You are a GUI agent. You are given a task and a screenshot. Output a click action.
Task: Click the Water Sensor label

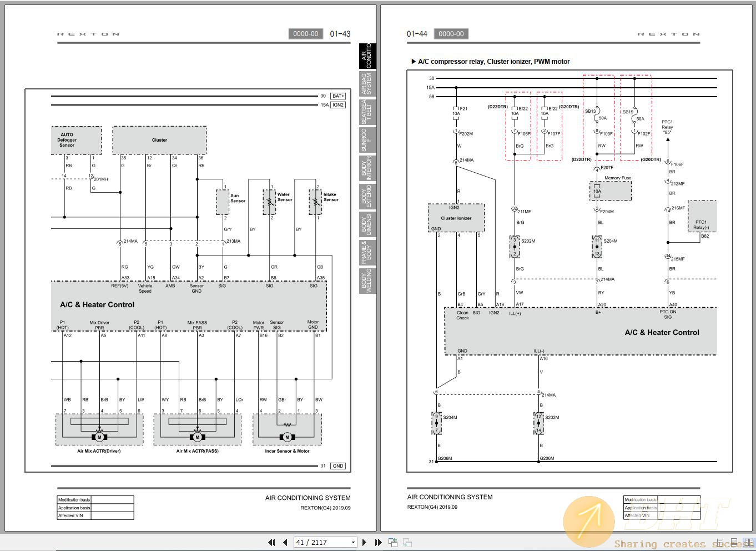[x=284, y=197]
